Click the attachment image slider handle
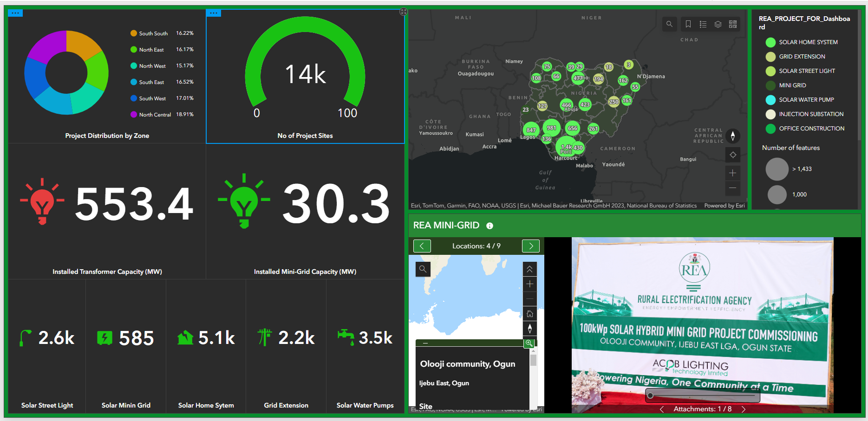This screenshot has height=421, width=868. point(651,395)
